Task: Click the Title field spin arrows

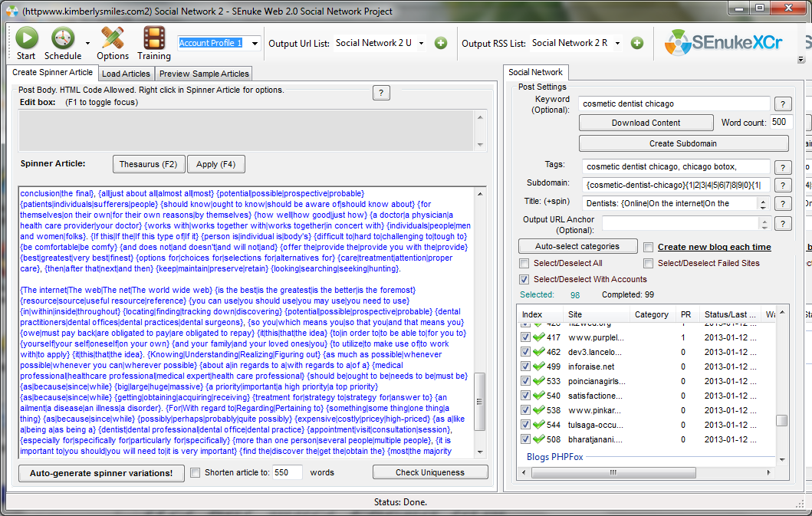Action: click(x=764, y=204)
